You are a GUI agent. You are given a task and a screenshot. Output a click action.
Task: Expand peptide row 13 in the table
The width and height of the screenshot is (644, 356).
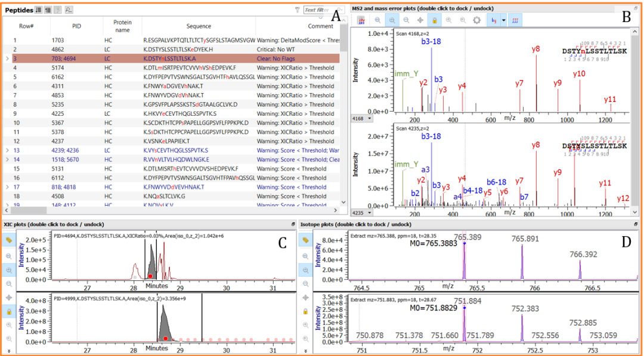(x=7, y=151)
